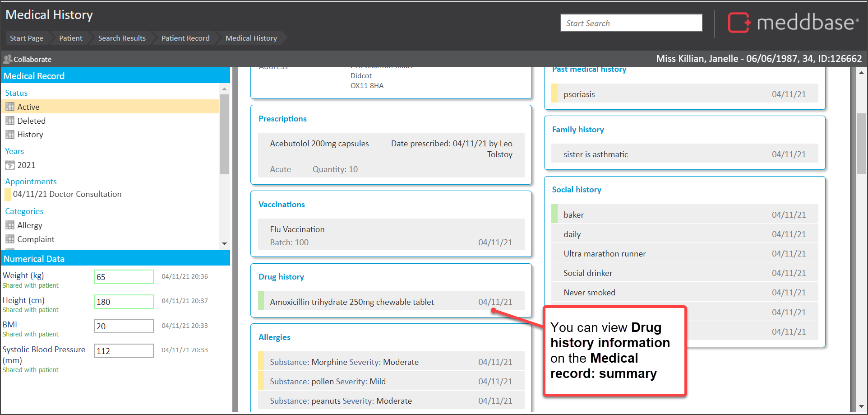Click the calendar icon beside 2021
This screenshot has height=415, width=868.
[x=10, y=165]
